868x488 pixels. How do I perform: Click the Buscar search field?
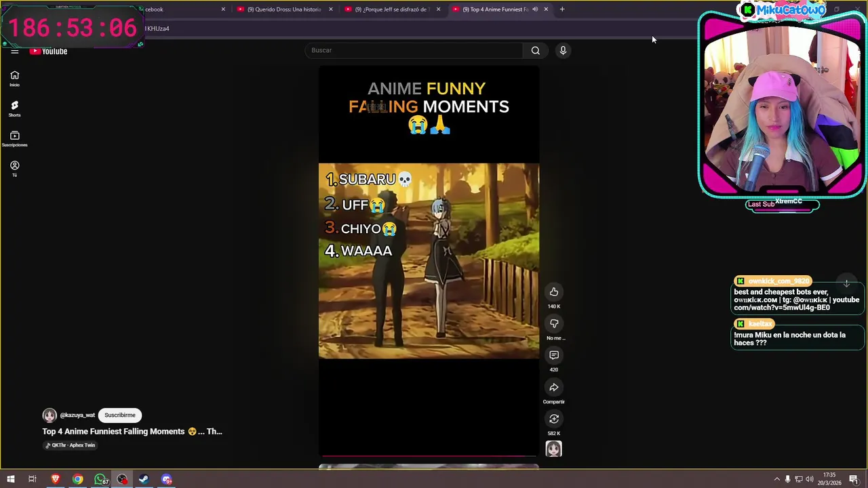tap(414, 50)
